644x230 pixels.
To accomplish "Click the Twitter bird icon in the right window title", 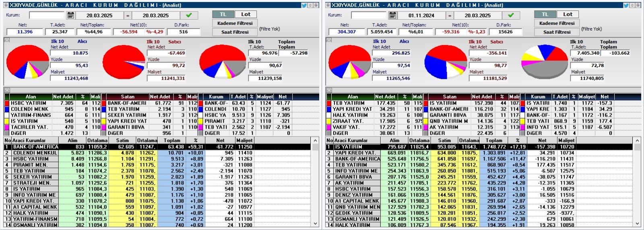I will coord(626,5).
